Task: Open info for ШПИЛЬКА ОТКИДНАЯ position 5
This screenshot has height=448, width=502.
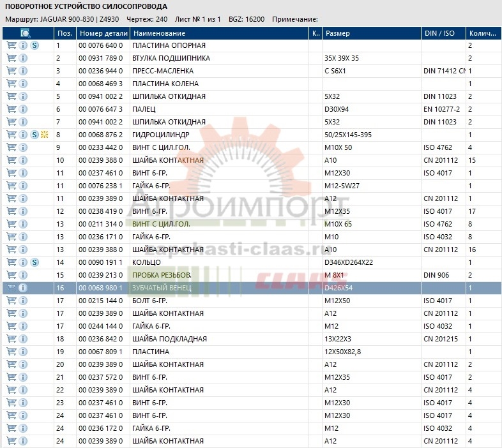Action: (23, 96)
